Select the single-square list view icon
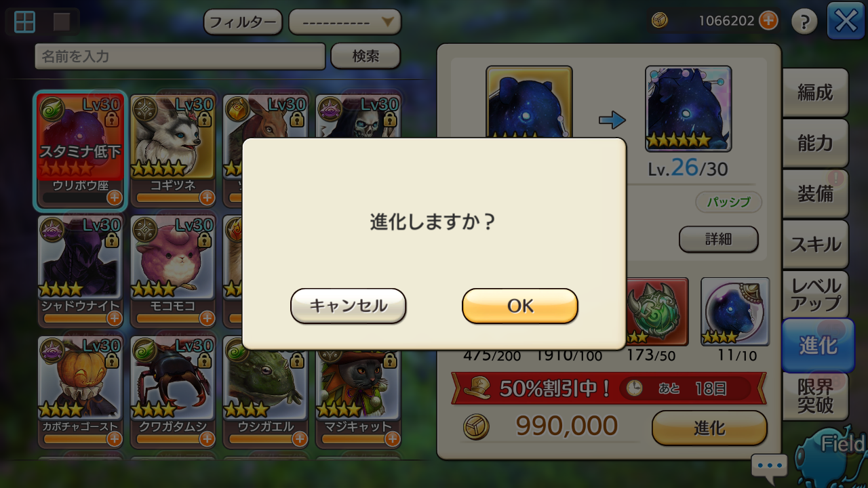The image size is (868, 488). (62, 22)
